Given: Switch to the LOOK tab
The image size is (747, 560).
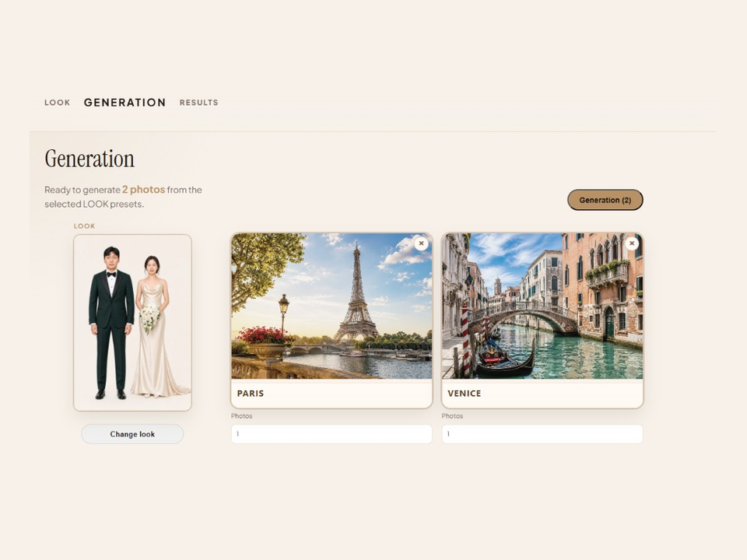Looking at the screenshot, I should point(57,103).
